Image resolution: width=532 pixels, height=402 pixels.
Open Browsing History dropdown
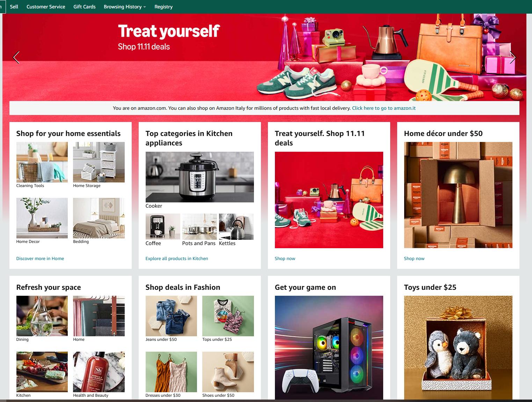point(125,7)
